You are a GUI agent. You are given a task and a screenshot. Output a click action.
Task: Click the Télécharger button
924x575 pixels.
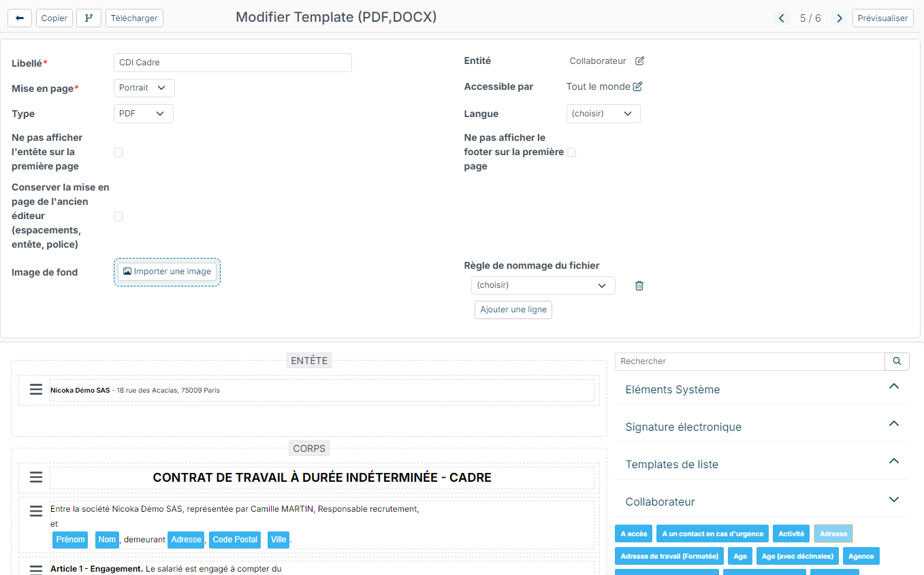pyautogui.click(x=134, y=18)
